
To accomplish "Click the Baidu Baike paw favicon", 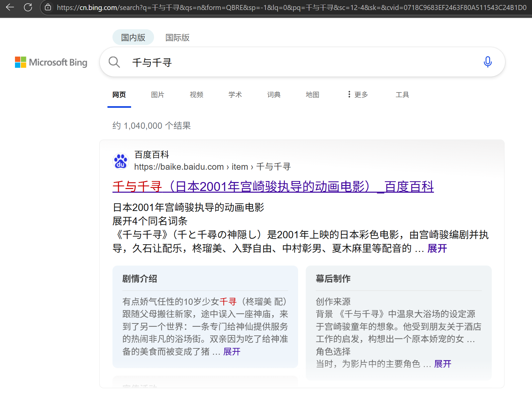I will coord(120,161).
